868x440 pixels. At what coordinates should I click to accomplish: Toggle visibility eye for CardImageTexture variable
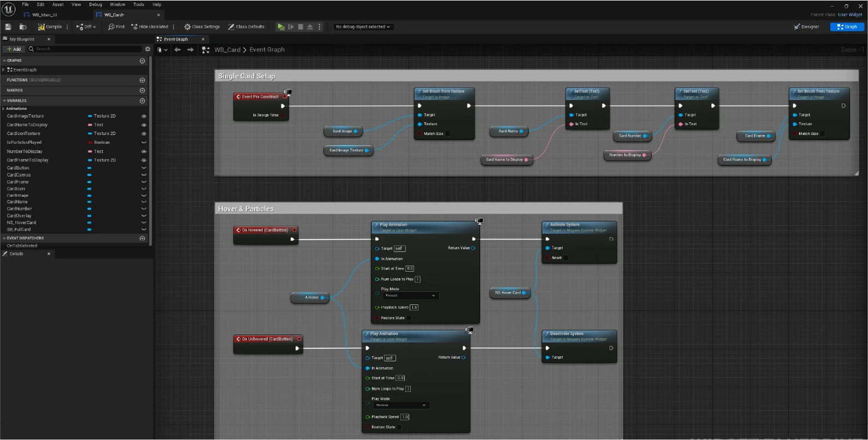tap(144, 116)
